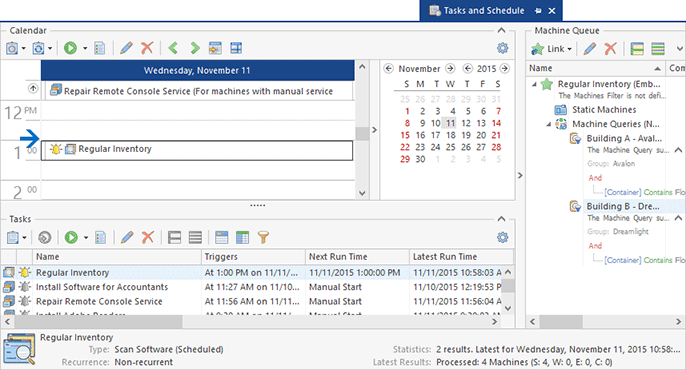
Task: Open the Tasks settings gear
Action: point(503,237)
